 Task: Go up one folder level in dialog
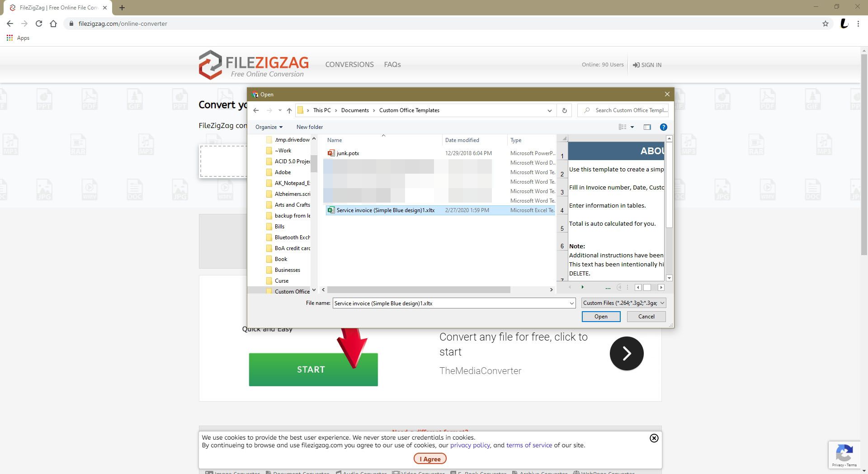pos(289,110)
